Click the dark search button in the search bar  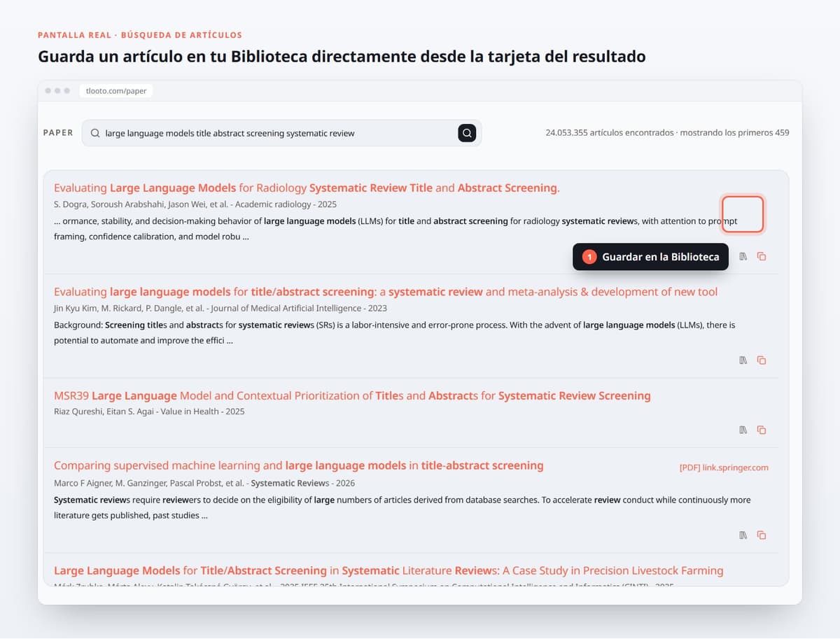tap(467, 133)
